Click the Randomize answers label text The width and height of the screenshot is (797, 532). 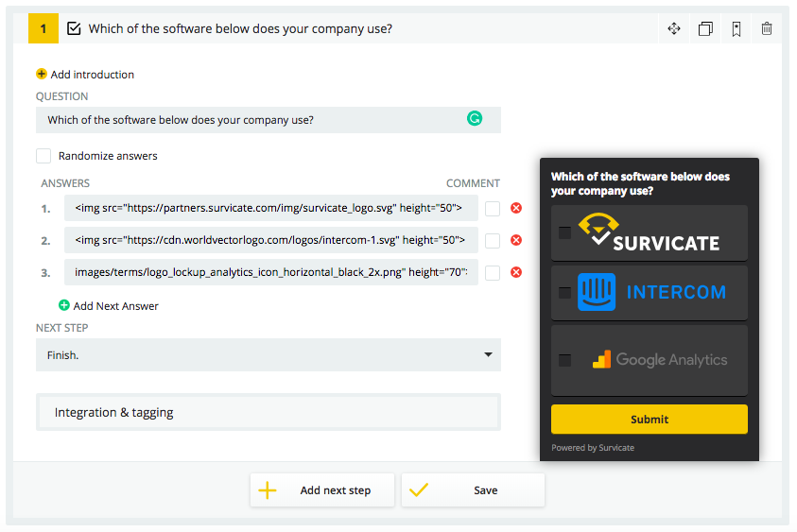[108, 156]
